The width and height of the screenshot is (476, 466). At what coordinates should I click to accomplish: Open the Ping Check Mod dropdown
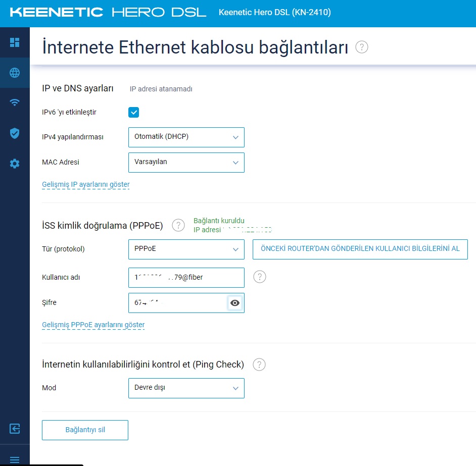coord(186,388)
